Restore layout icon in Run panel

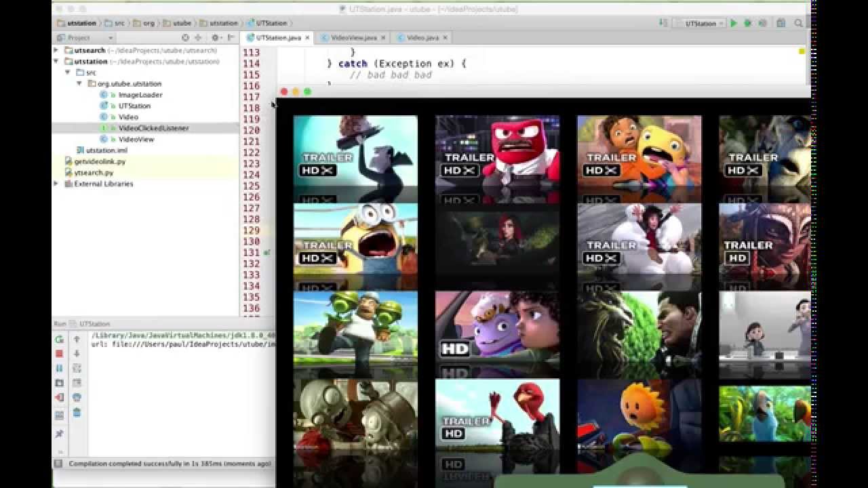(59, 415)
